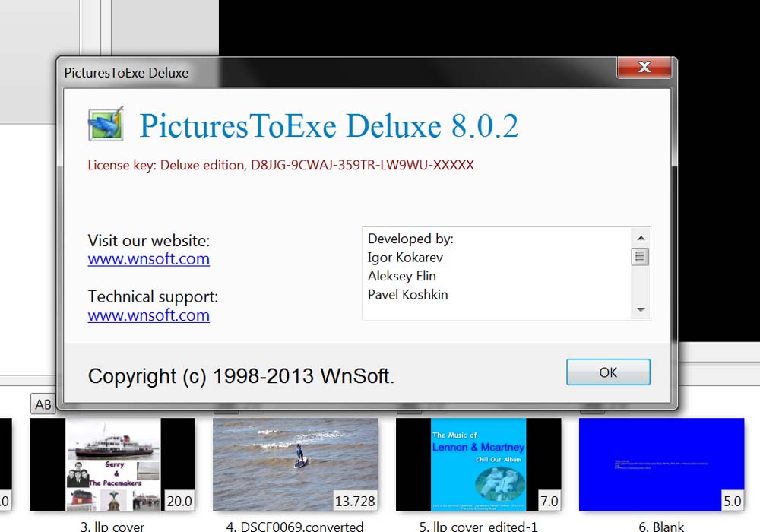
Task: Click the name Igor Kokarev in the developers list
Action: [405, 258]
